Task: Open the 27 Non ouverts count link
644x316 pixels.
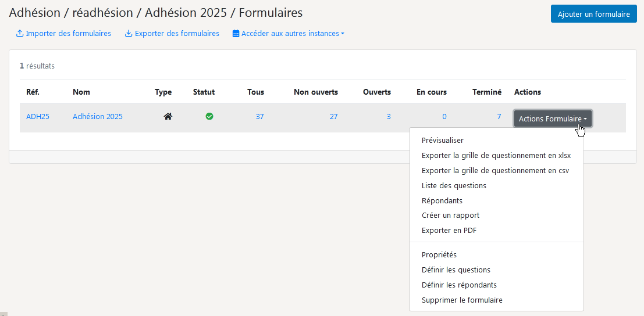Action: (x=333, y=116)
